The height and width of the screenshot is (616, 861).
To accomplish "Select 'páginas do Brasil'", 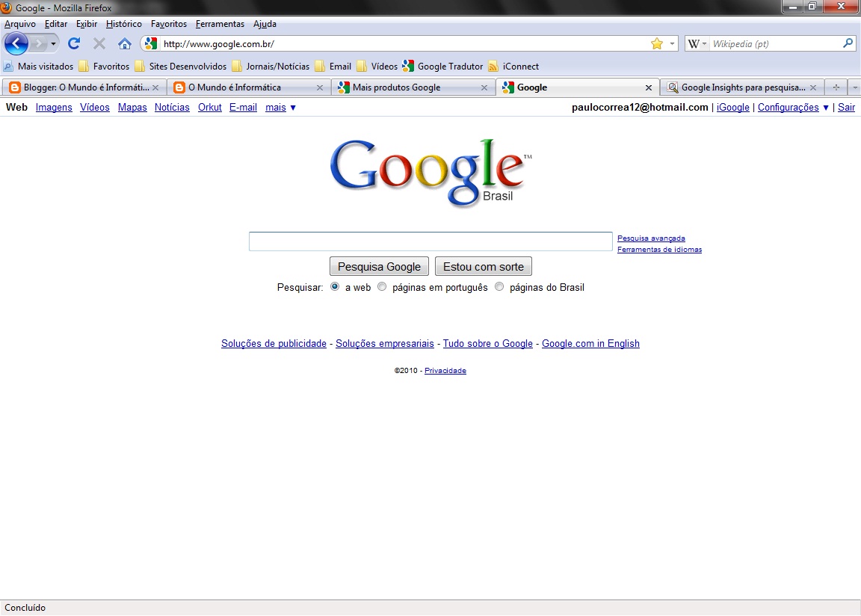I will pyautogui.click(x=499, y=286).
